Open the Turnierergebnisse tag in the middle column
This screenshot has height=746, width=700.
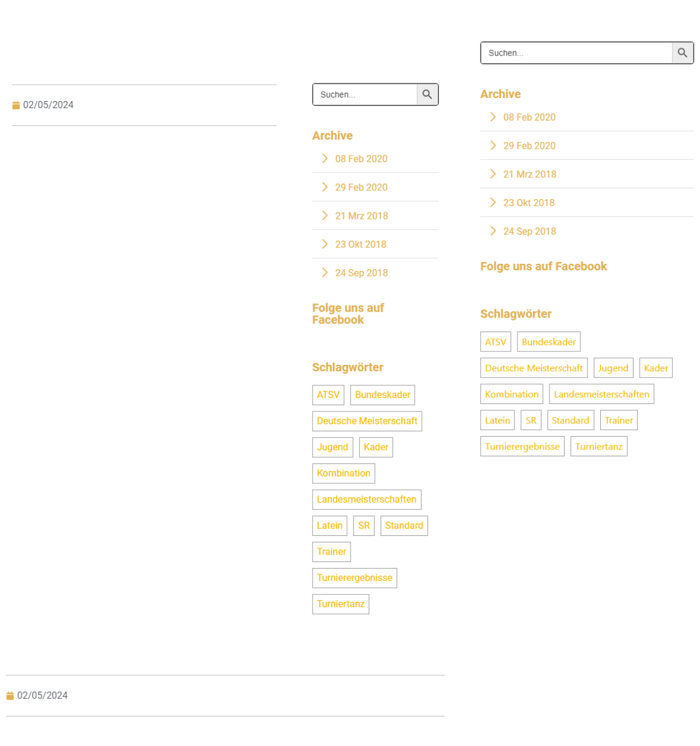click(355, 578)
